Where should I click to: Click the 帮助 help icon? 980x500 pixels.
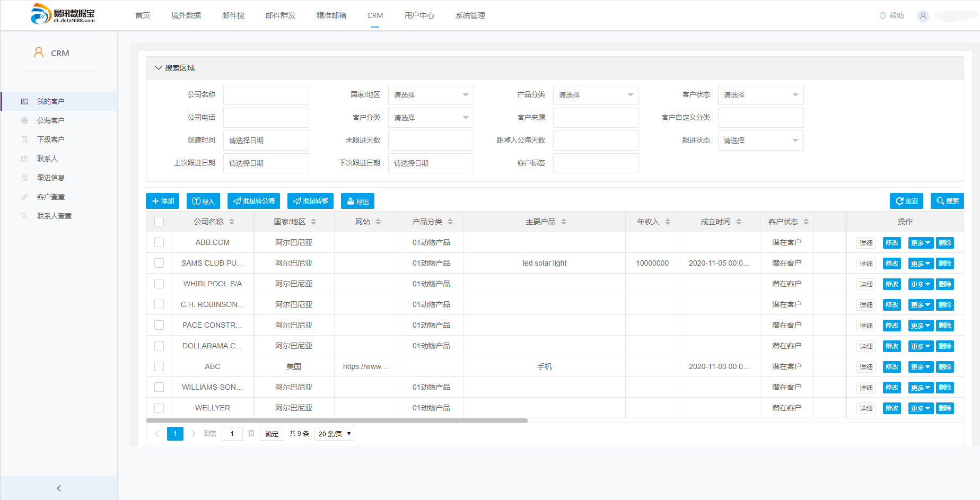click(883, 15)
